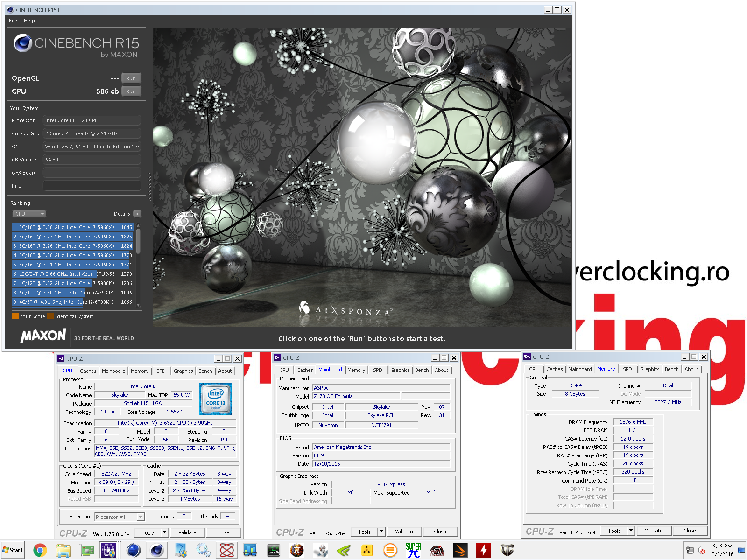Click Z170 OC Formula model field
The image size is (747, 560).
click(356, 396)
